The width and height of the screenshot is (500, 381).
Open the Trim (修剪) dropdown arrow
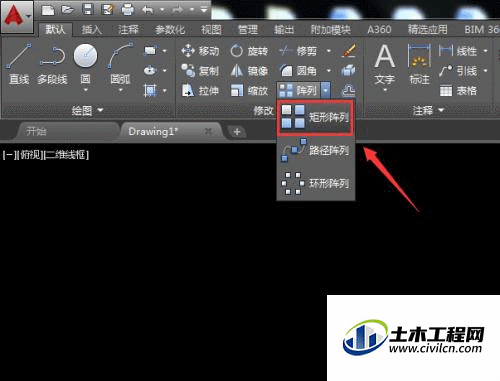point(329,51)
